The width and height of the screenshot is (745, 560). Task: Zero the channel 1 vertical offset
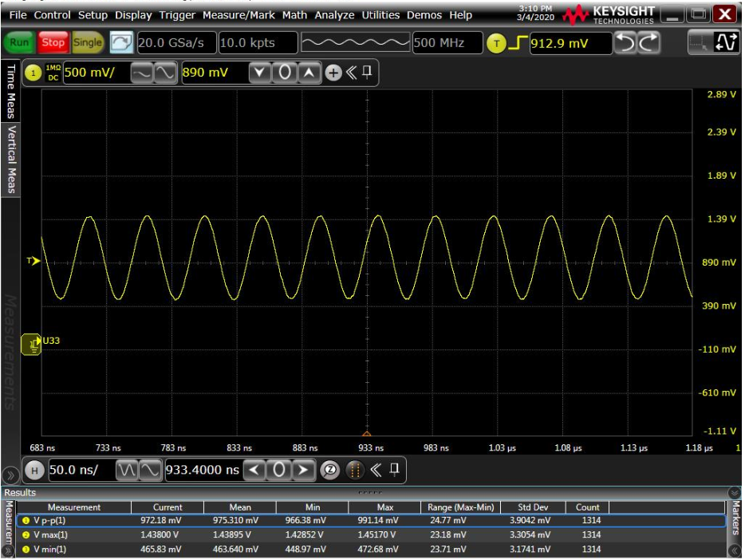click(285, 73)
